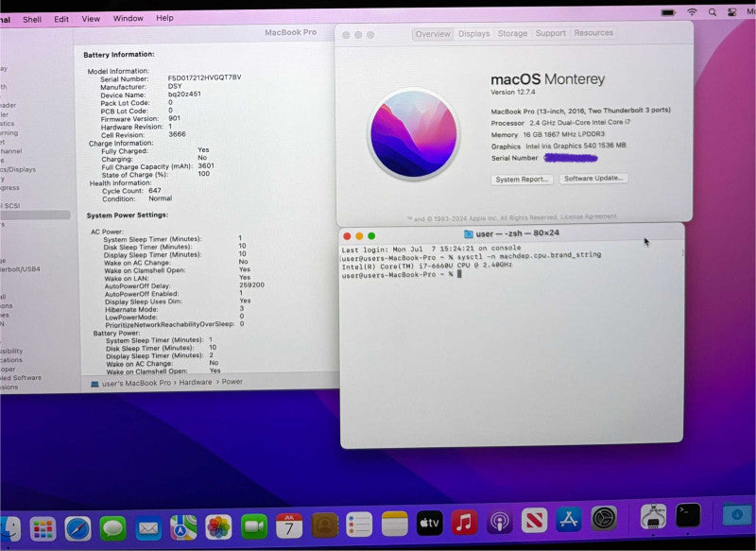Click the Battery Information heading
This screenshot has width=756, height=551.
[x=119, y=55]
